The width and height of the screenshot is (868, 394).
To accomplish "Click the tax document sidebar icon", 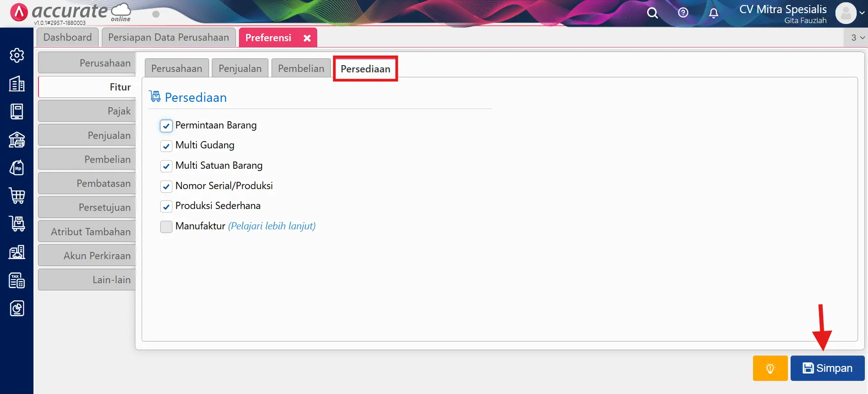I will coord(17,280).
